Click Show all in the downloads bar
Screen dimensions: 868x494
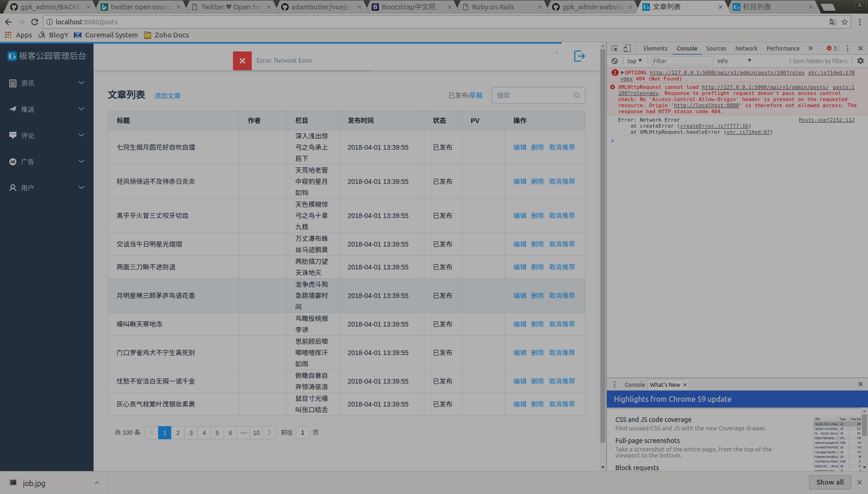coord(830,482)
